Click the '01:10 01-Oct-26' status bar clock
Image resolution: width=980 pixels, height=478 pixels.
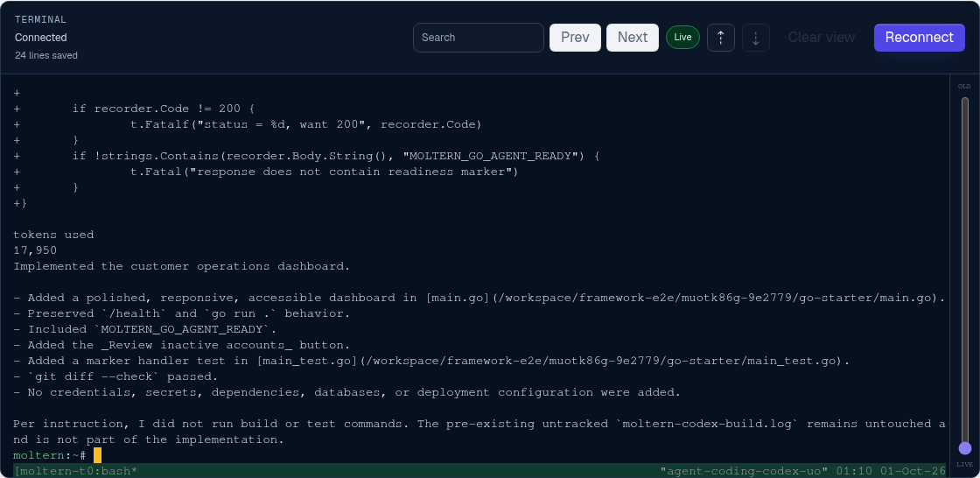(891, 470)
